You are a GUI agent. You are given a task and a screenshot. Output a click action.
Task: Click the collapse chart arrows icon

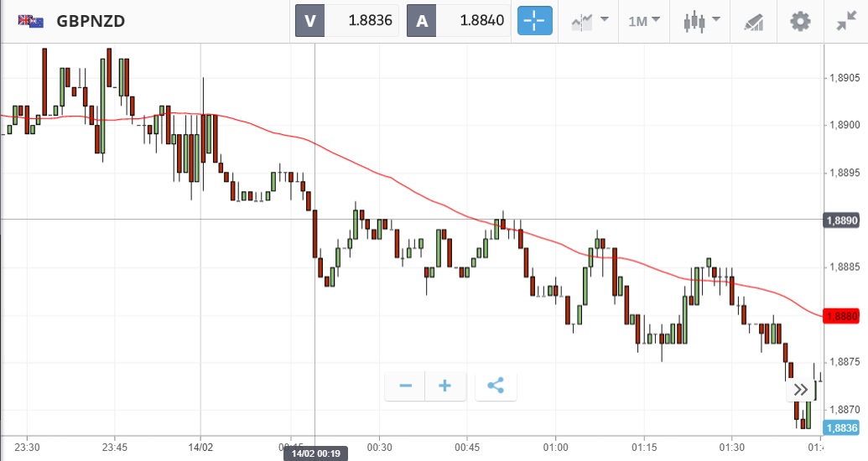(x=846, y=21)
